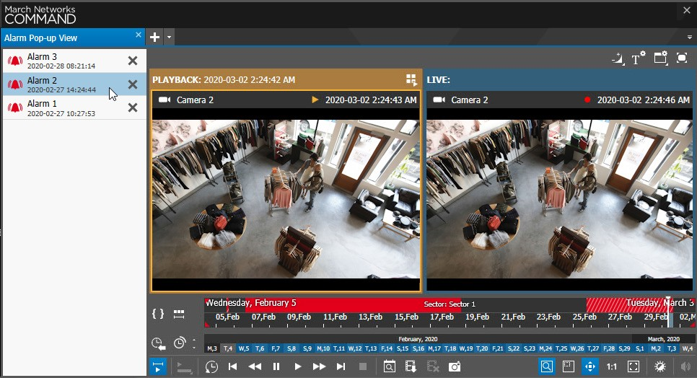The width and height of the screenshot is (697, 378).
Task: Open image brightness adjustment settings
Action: coord(660,367)
